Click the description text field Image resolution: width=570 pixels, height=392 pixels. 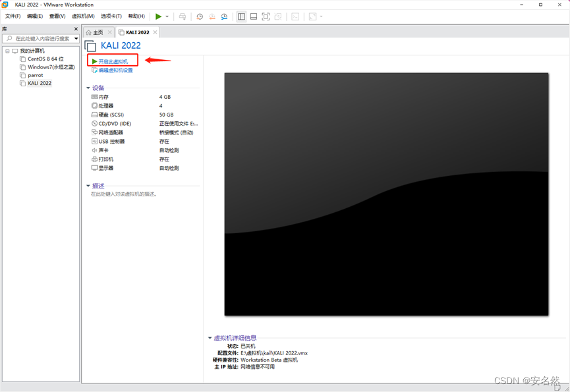(x=124, y=194)
